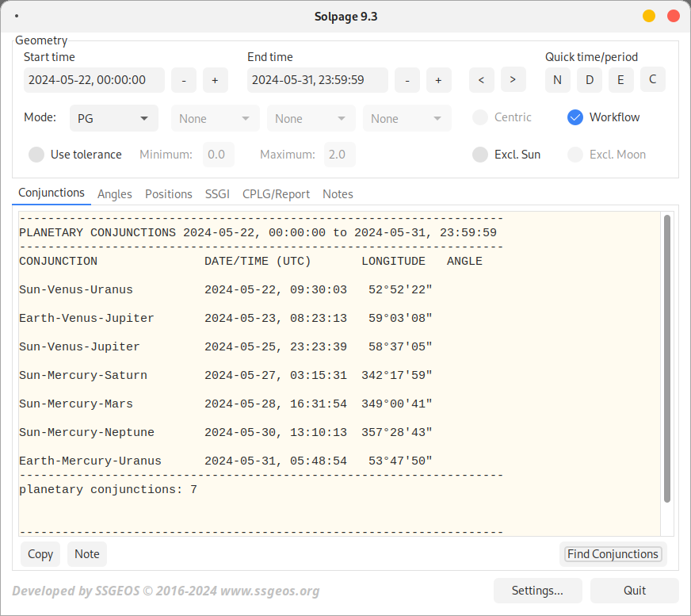Click the window menu dot icon

[17, 17]
